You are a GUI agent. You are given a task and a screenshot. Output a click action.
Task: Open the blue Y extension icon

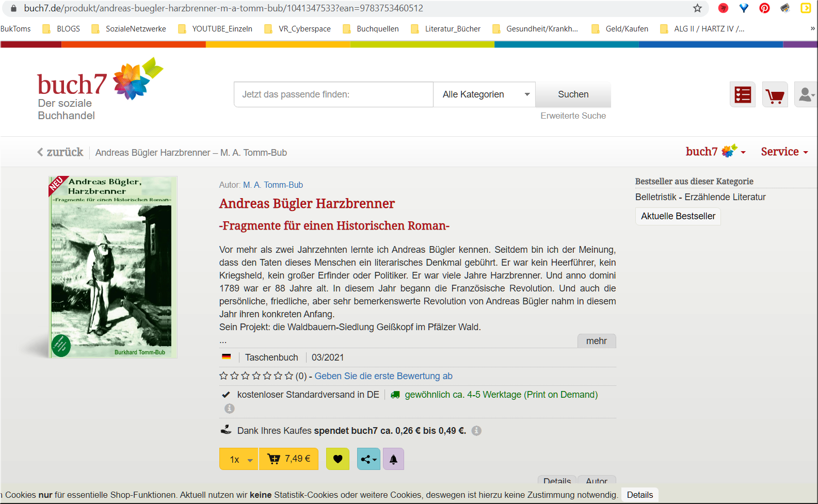coord(744,8)
